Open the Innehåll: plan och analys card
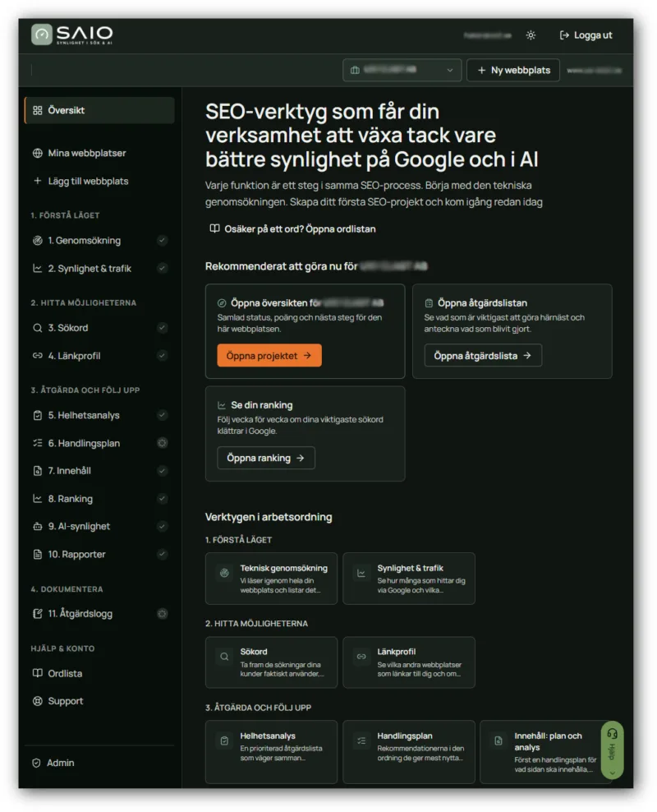 [x=546, y=752]
